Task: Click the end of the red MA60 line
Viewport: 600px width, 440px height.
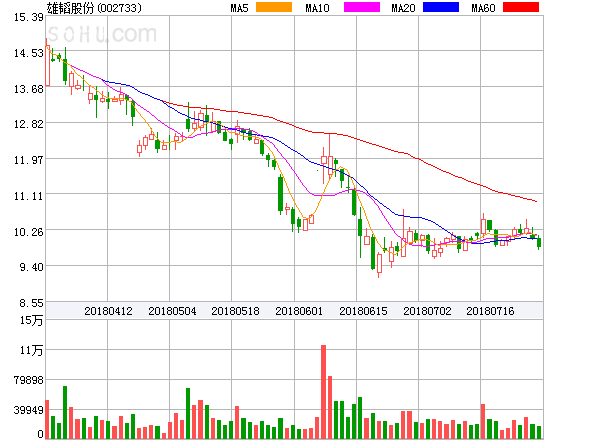Action: [536, 201]
